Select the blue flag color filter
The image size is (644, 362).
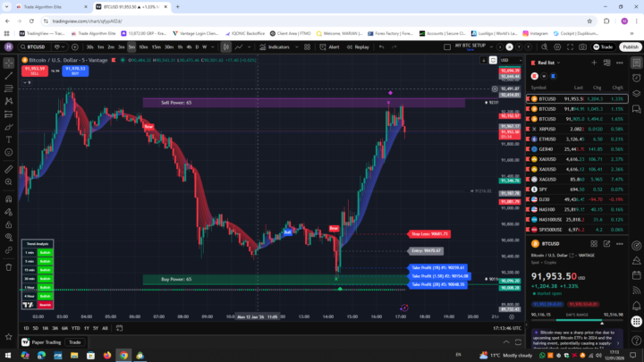point(554,76)
